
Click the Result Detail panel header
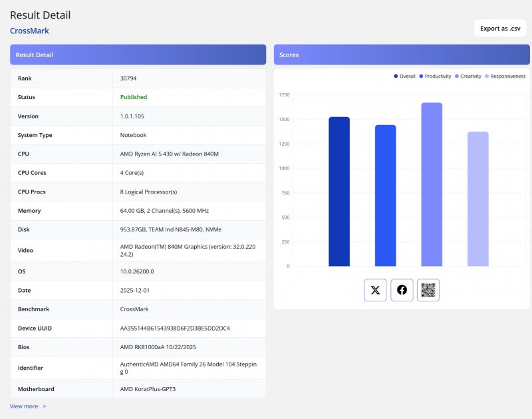(x=36, y=55)
